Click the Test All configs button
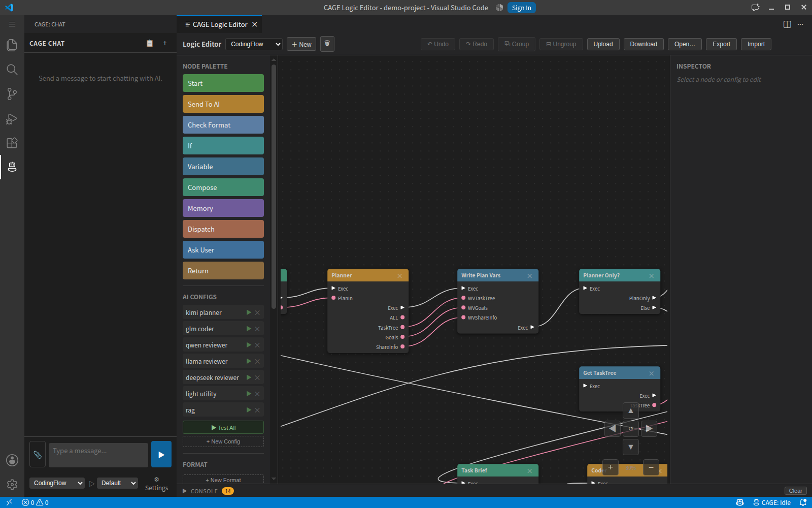Viewport: 812px width, 508px height. (223, 428)
